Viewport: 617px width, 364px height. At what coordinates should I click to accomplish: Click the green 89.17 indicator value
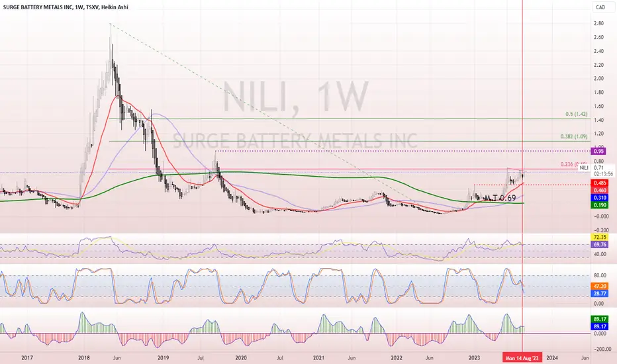click(599, 319)
